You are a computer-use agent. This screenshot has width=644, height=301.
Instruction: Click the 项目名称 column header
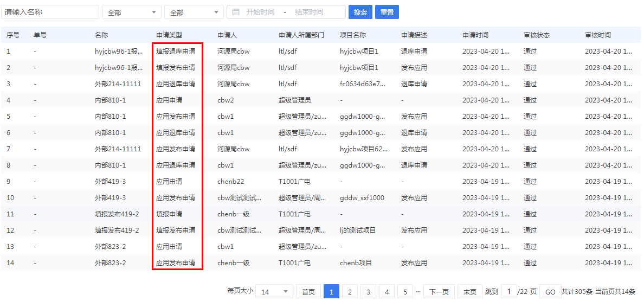pos(353,35)
